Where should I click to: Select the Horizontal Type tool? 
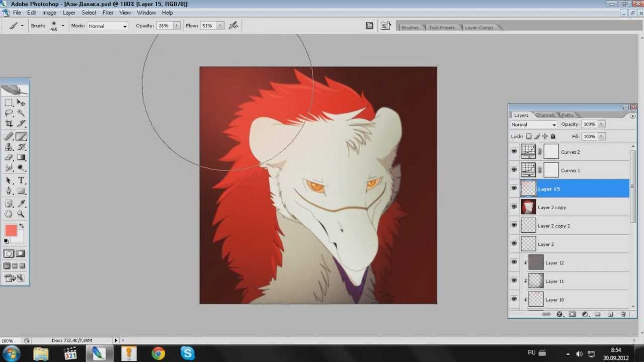pyautogui.click(x=22, y=180)
